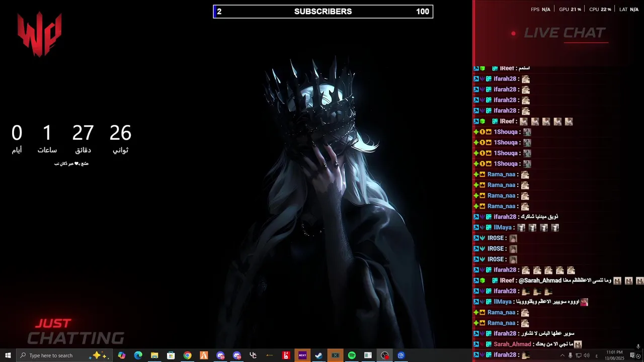Open Microsoft Edge from the taskbar
This screenshot has height=362, width=644.
coord(138,355)
